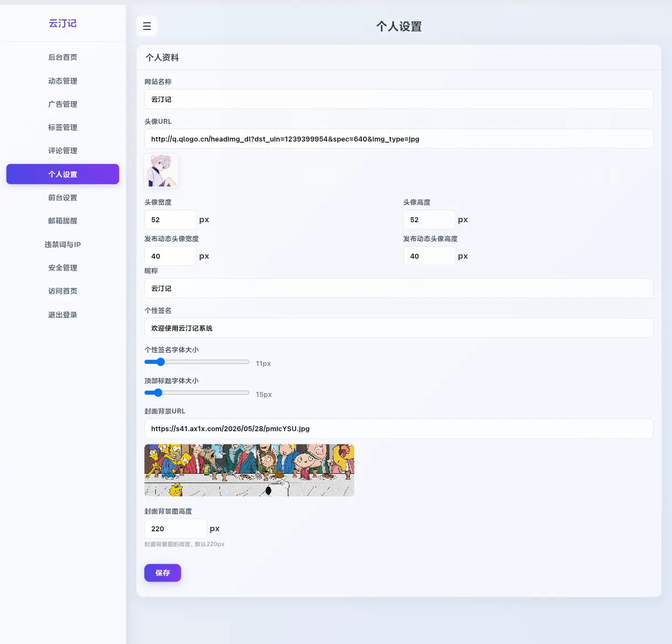The width and height of the screenshot is (672, 644).
Task: Open 邮箱提醒 settings
Action: point(62,221)
